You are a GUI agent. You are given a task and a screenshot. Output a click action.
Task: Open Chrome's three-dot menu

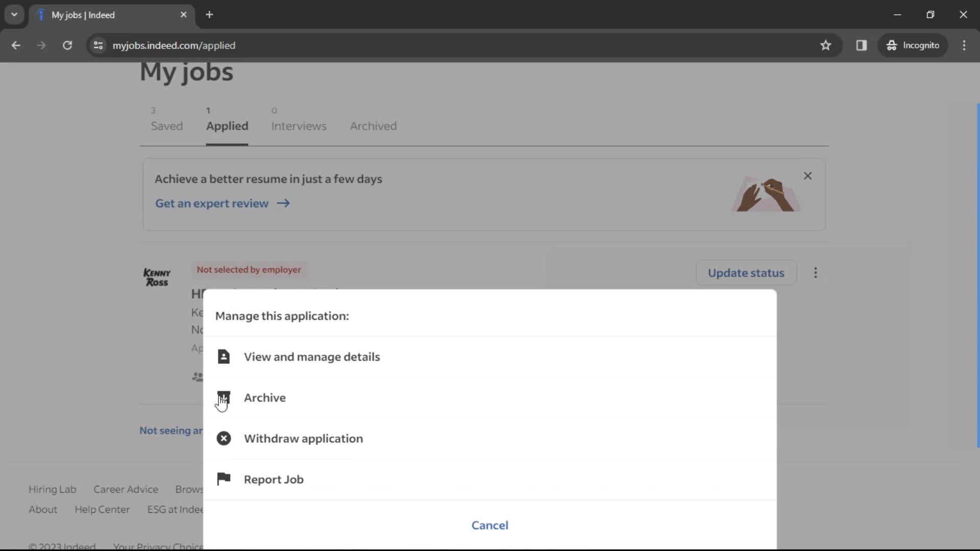click(x=964, y=45)
